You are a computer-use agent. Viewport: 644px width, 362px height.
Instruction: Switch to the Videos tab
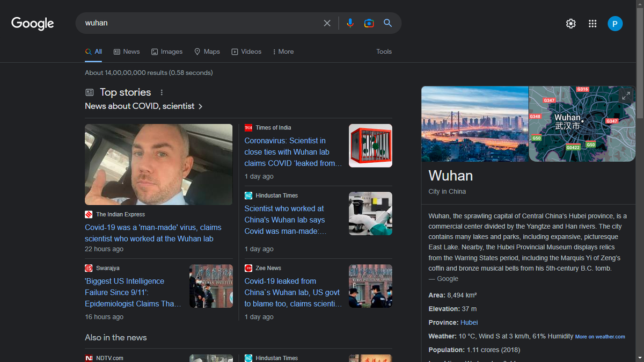246,52
